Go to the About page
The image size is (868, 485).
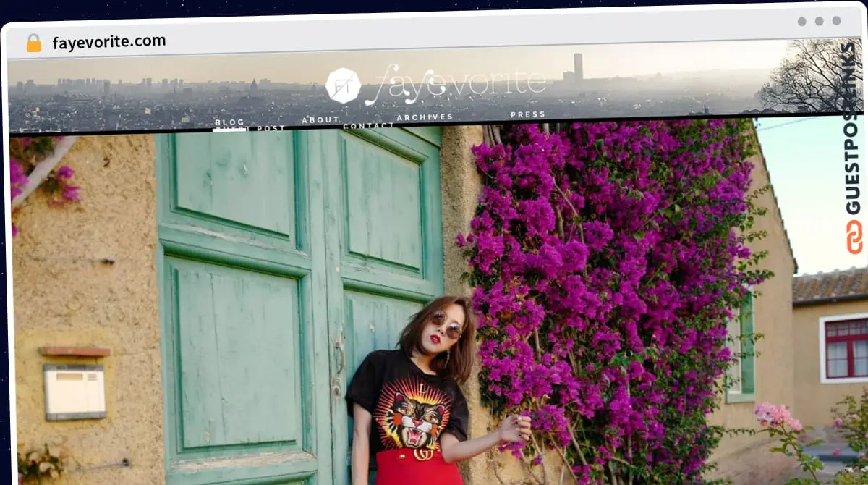(x=320, y=119)
